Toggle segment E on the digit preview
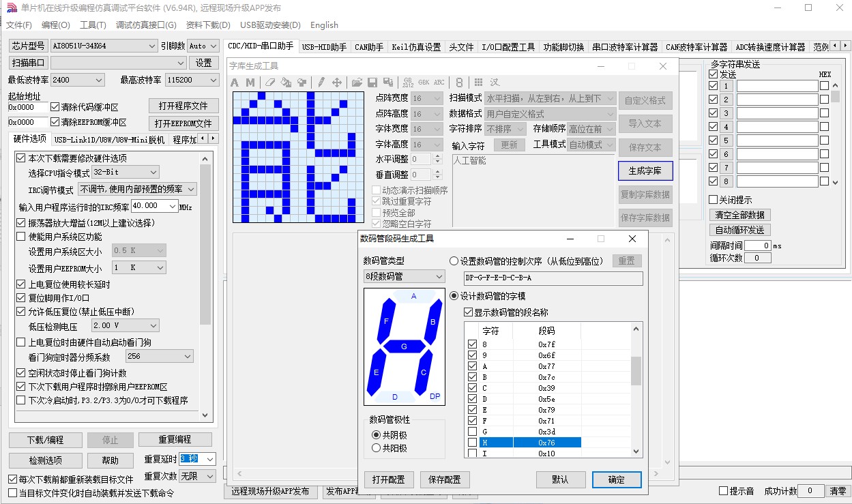 click(377, 372)
